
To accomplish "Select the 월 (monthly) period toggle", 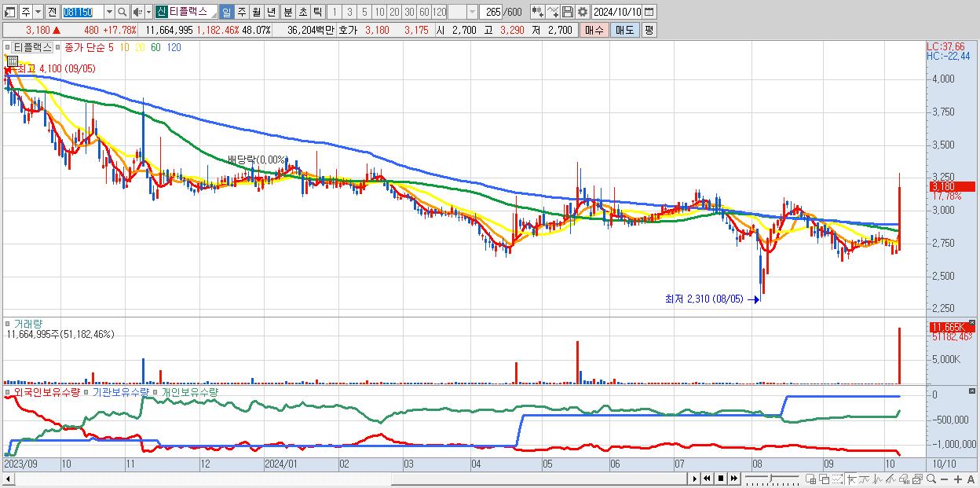I will tap(256, 12).
